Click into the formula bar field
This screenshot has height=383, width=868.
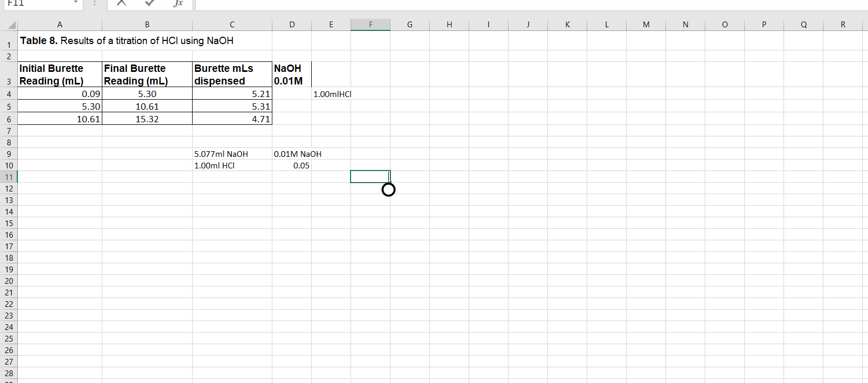(x=531, y=4)
